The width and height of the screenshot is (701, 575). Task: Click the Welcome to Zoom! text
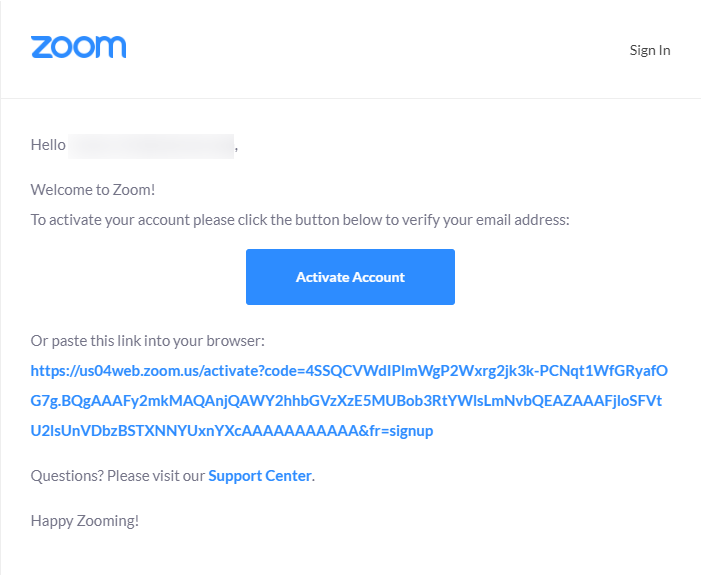(x=93, y=190)
